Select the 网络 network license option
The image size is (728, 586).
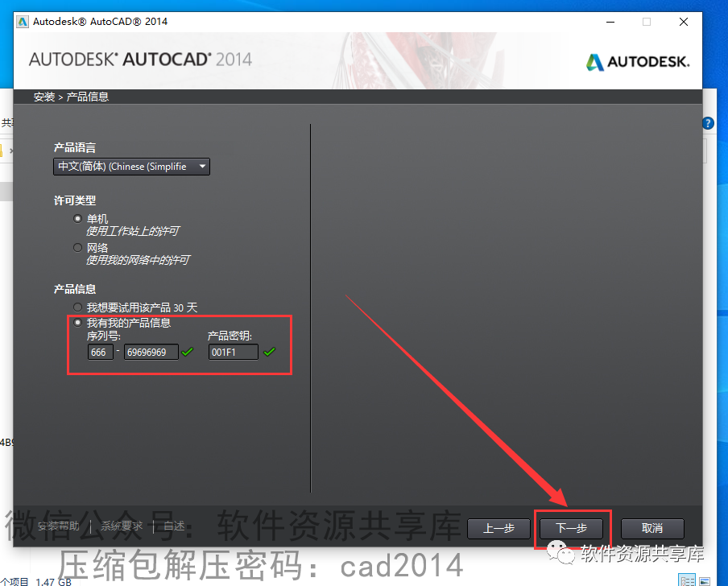click(x=77, y=248)
